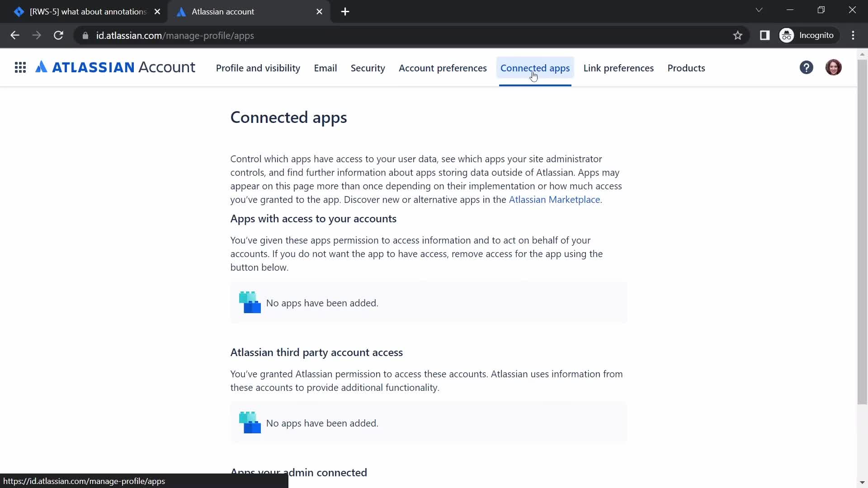Click the browser sidebar panel icon

point(765,35)
